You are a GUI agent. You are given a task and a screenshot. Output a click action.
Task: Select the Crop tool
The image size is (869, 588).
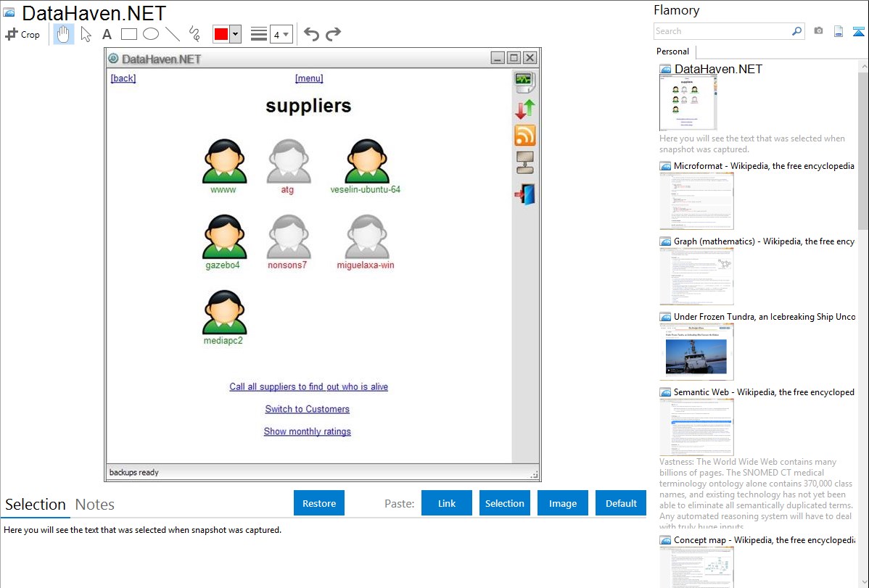pos(22,34)
